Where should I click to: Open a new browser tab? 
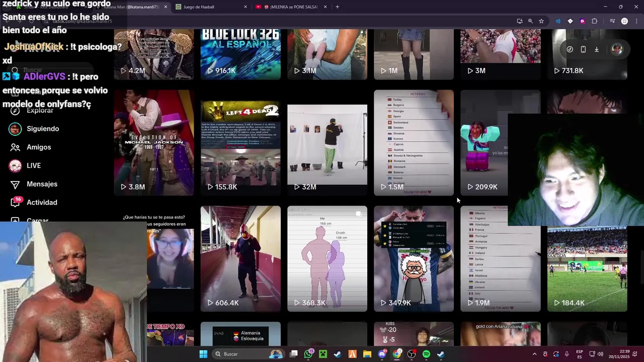337,7
